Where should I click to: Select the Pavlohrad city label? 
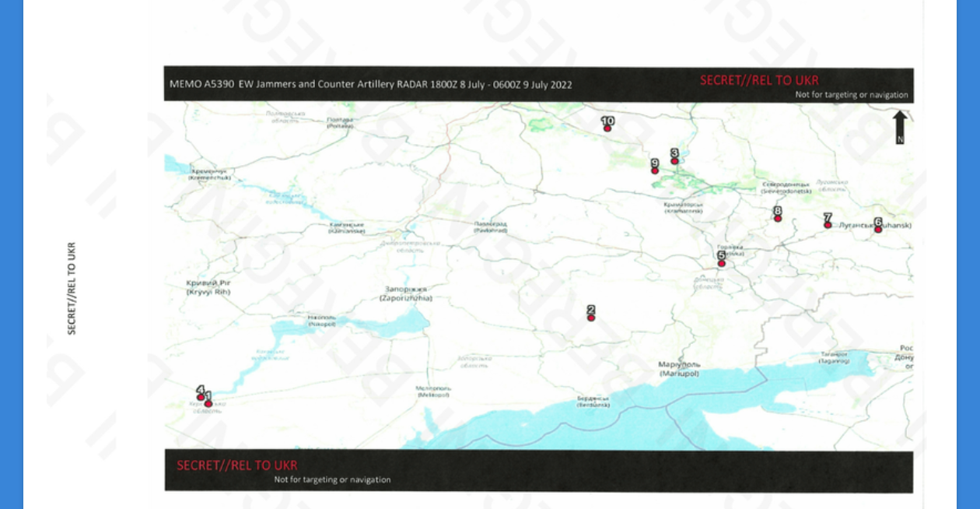(x=490, y=227)
